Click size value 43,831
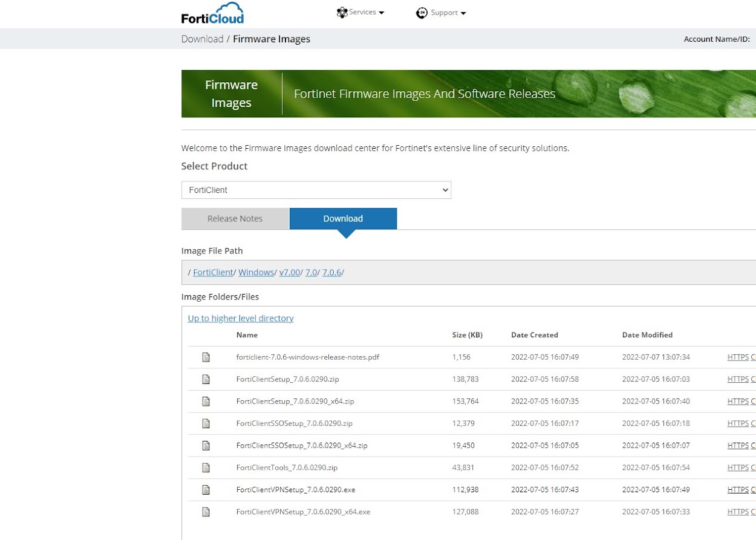Viewport: 756px width, 540px height. pos(463,467)
